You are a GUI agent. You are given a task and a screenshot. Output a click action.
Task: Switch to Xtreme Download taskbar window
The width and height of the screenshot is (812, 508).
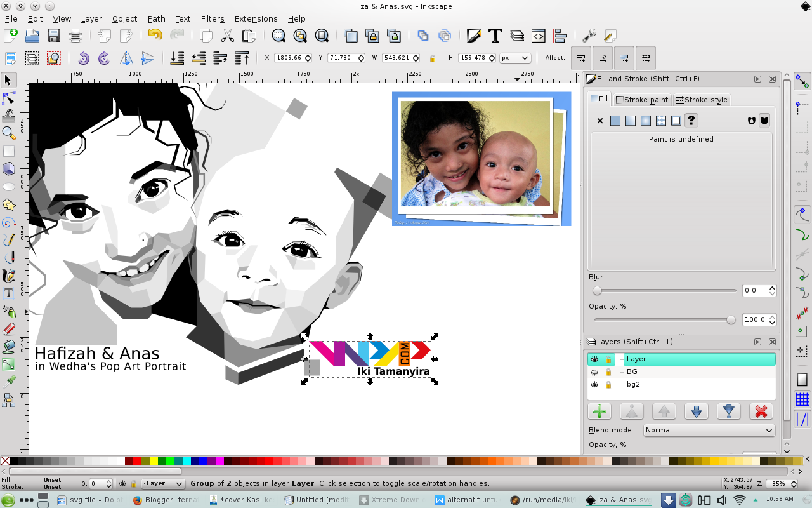coord(392,500)
